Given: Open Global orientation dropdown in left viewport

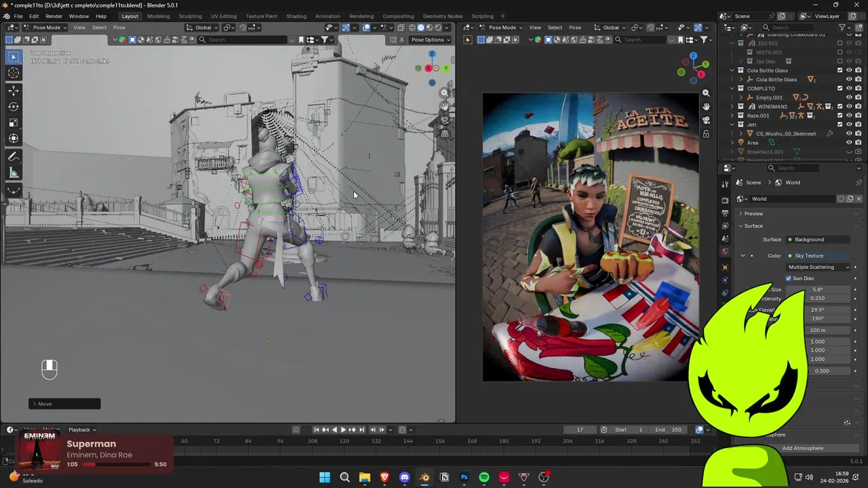Looking at the screenshot, I should click(203, 28).
